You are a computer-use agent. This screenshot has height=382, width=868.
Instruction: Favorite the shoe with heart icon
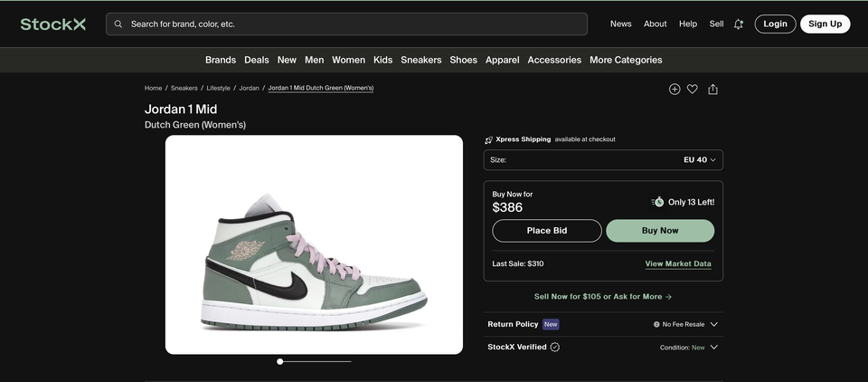(x=692, y=90)
